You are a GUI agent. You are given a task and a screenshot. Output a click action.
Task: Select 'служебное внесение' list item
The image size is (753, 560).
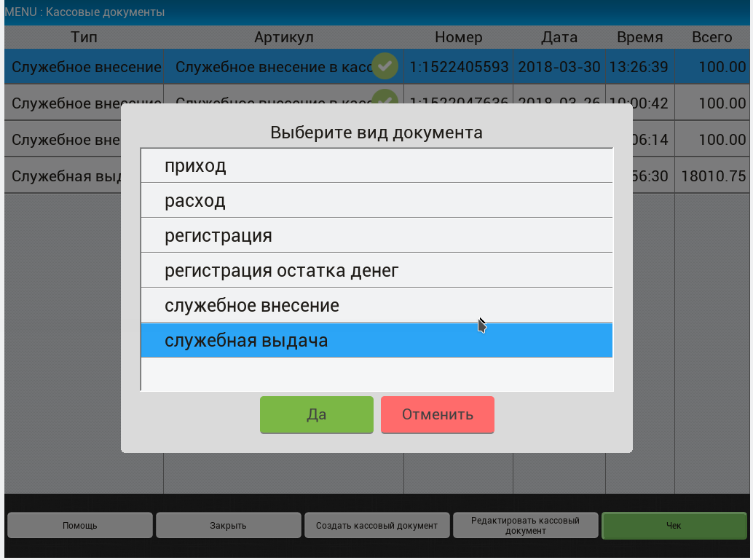tap(376, 305)
